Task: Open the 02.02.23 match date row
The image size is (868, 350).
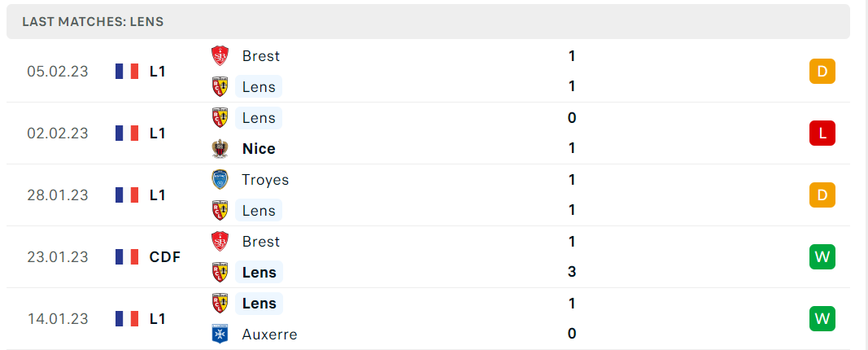Action: pyautogui.click(x=429, y=133)
